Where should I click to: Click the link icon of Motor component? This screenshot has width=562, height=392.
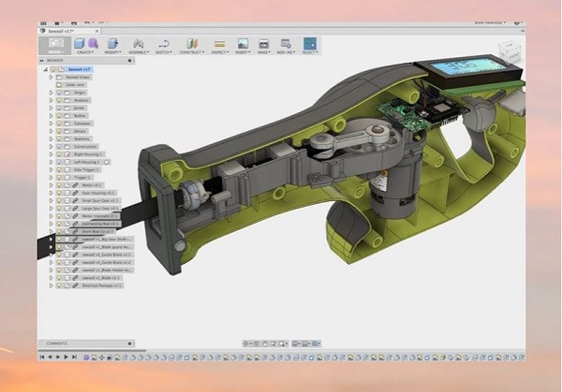point(75,185)
